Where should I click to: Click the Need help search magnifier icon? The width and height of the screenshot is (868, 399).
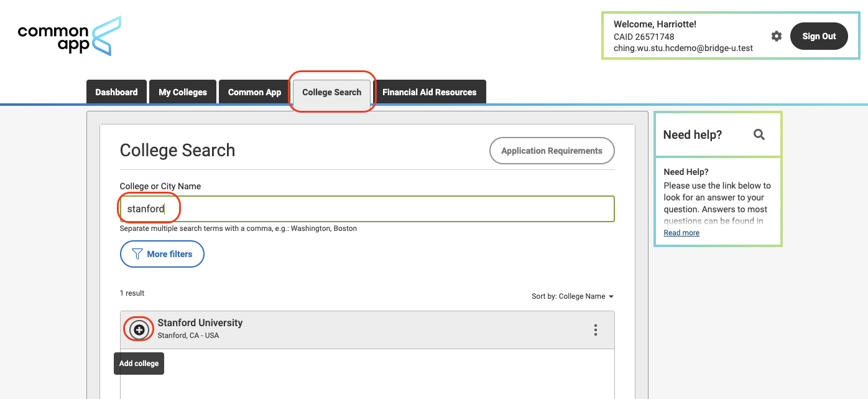[759, 134]
